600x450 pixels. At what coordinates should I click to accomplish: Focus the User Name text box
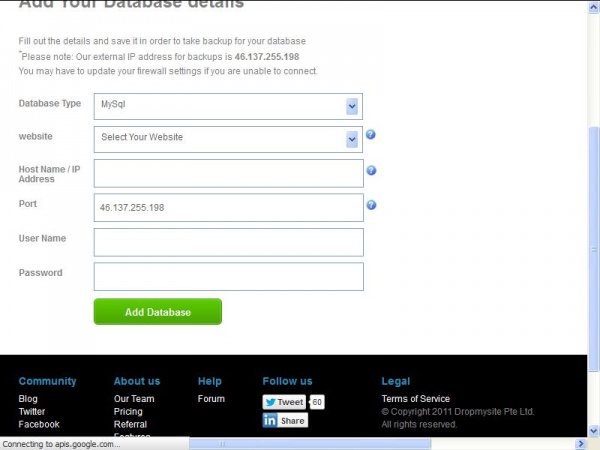[x=228, y=242]
